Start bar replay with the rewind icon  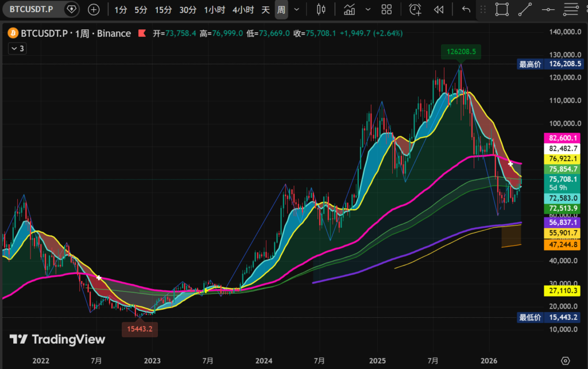[439, 9]
